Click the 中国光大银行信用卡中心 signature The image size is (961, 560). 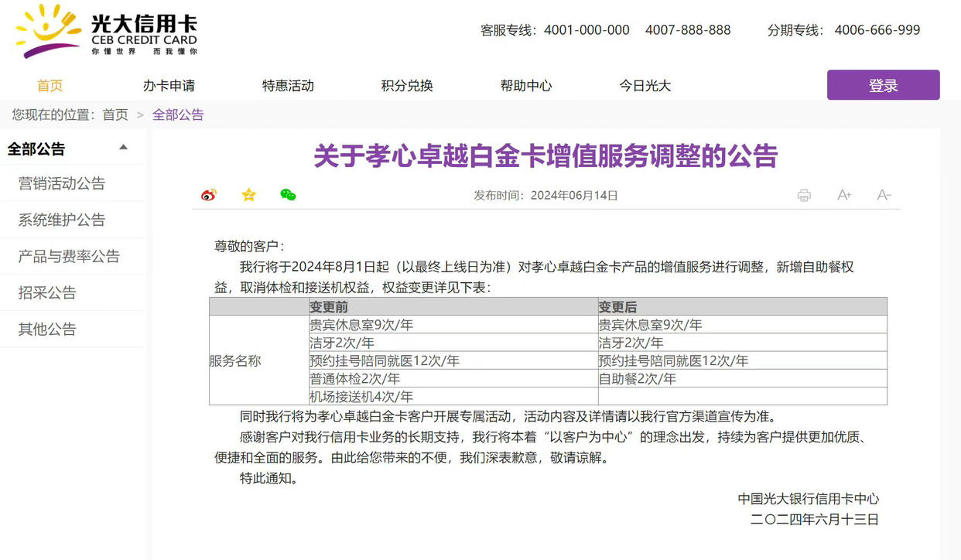(808, 499)
